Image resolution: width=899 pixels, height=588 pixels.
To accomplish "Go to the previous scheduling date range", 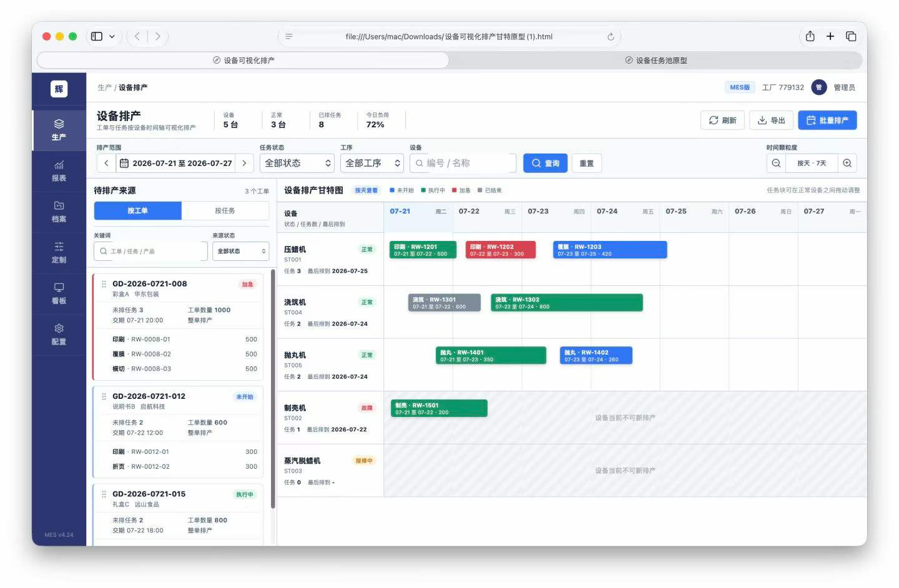I will tap(106, 163).
